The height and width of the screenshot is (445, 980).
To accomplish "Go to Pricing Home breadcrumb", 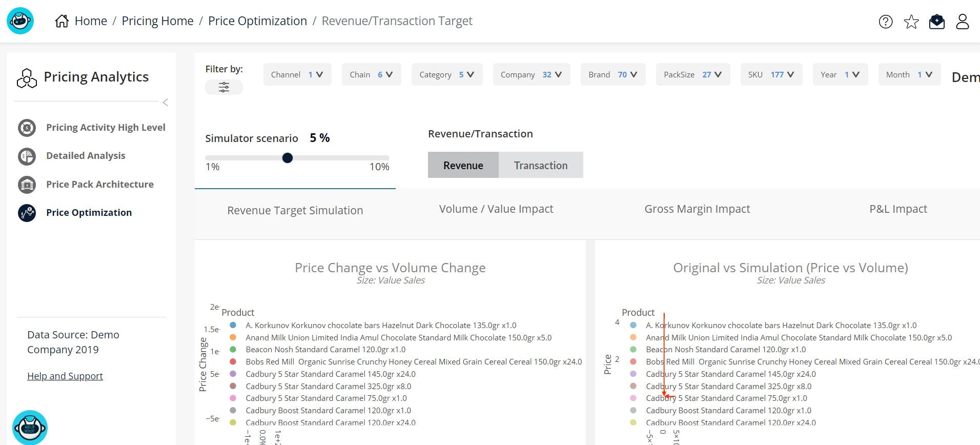I will click(x=157, y=21).
